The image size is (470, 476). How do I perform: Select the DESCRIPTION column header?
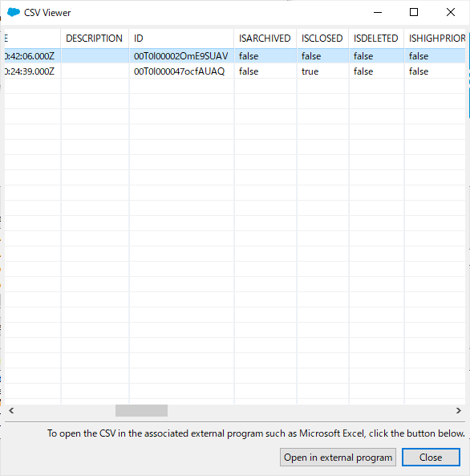click(95, 39)
